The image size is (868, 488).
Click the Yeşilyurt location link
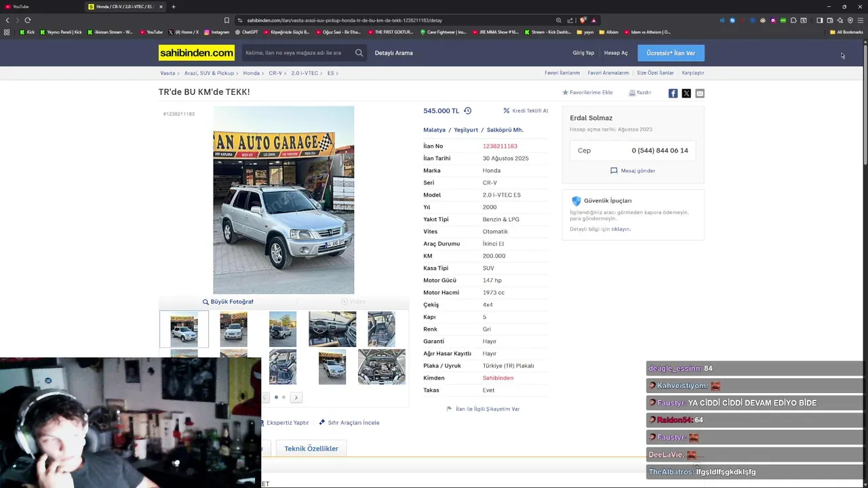[466, 130]
